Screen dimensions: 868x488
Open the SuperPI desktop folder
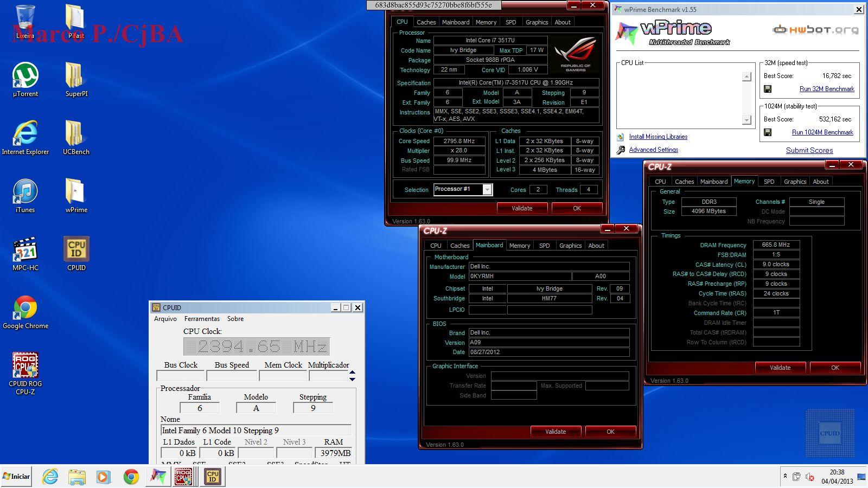[76, 80]
